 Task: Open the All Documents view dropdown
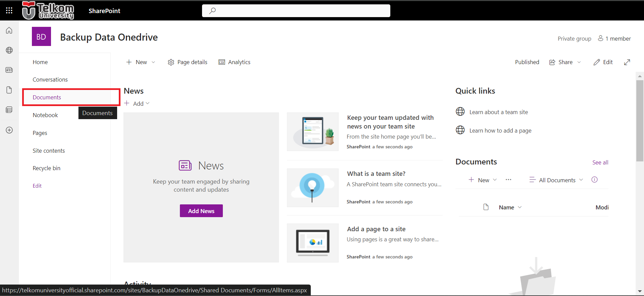pyautogui.click(x=556, y=180)
